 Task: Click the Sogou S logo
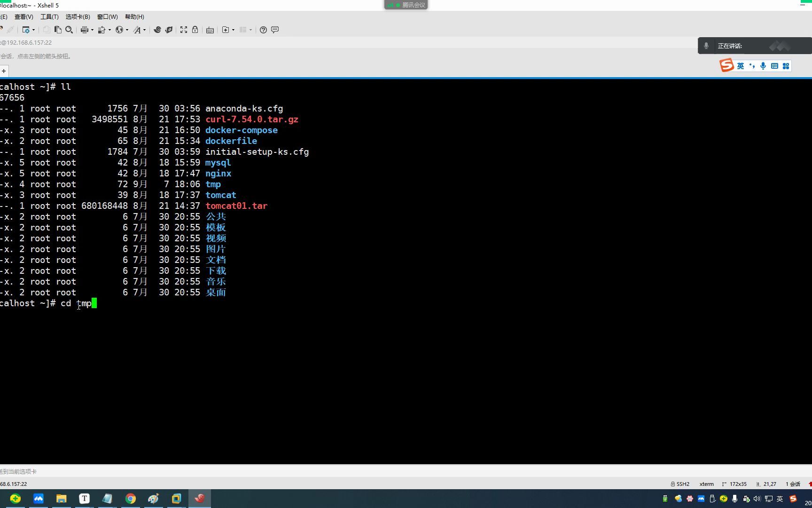point(726,65)
